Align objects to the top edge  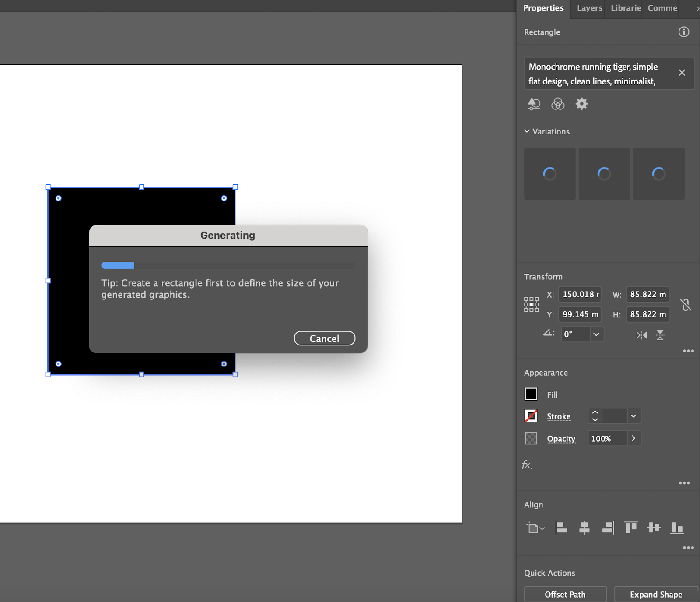631,528
